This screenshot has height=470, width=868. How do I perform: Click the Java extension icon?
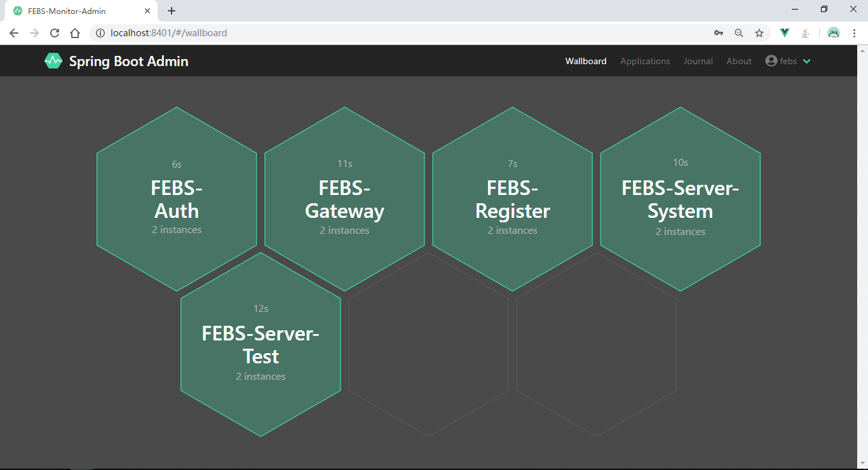[x=805, y=33]
